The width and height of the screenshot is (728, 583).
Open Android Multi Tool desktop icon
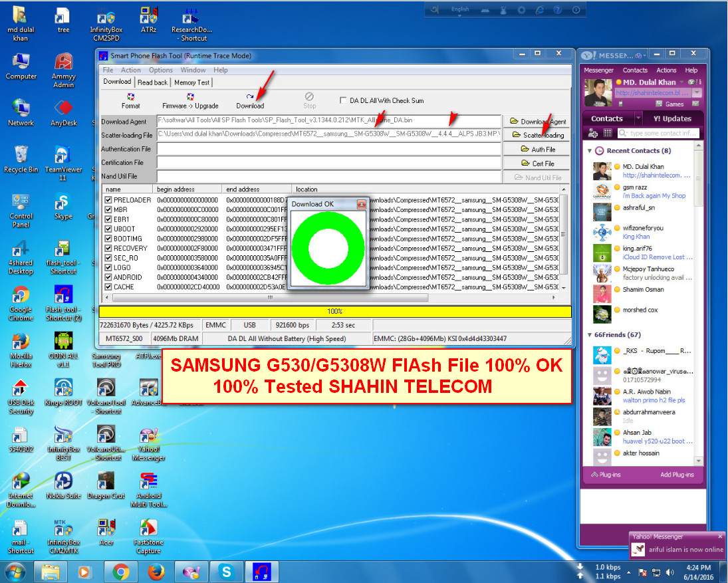148,490
